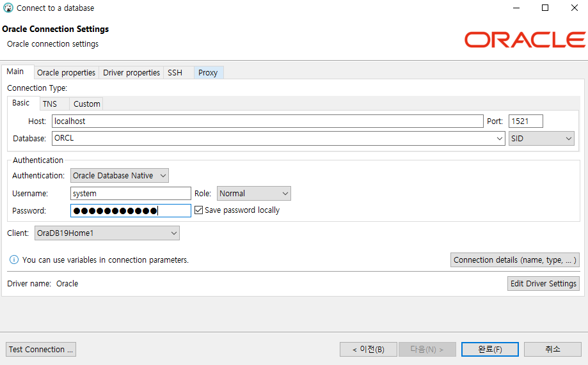
Task: Click the DBeaver icon in the title bar
Action: pyautogui.click(x=8, y=8)
